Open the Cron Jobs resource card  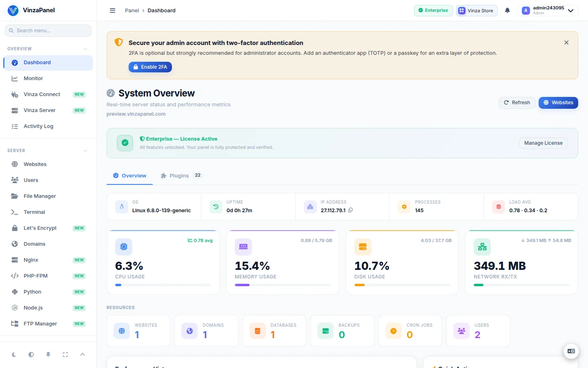410,331
